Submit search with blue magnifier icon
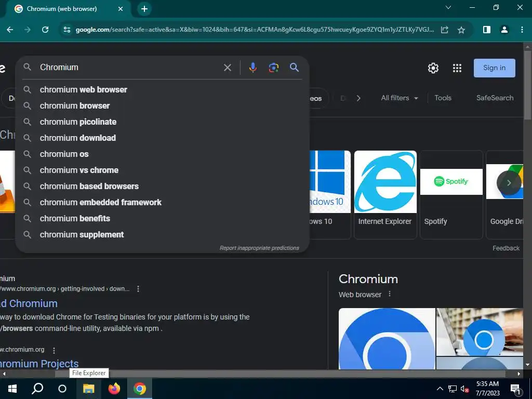Screen dimensions: 532x399 [x=294, y=67]
